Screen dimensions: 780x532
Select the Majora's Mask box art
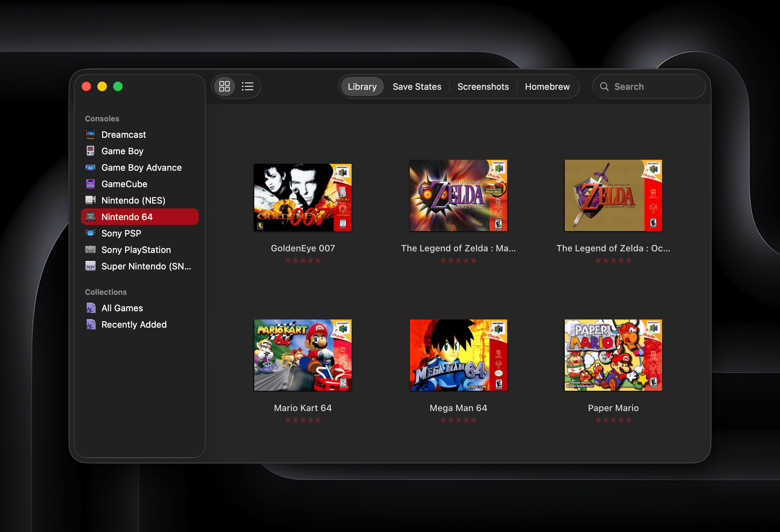[x=459, y=195]
